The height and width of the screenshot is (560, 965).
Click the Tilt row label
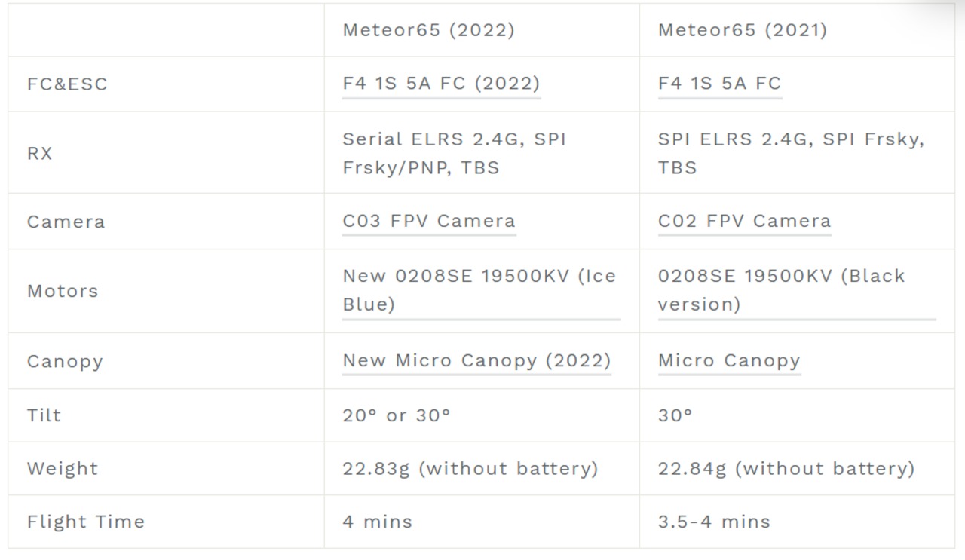pos(44,415)
